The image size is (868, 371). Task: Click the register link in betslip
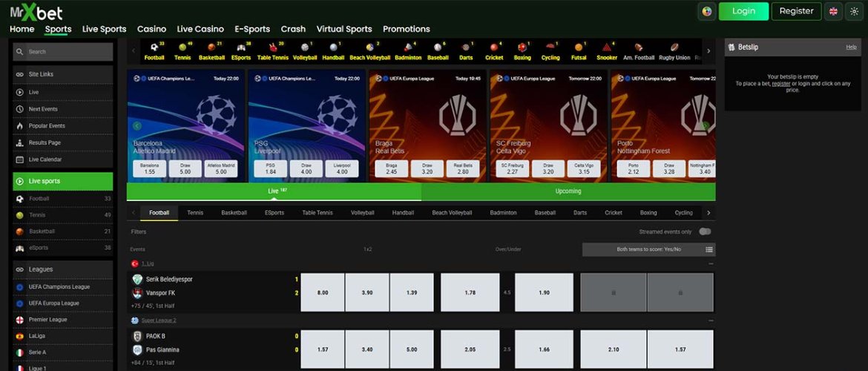[781, 84]
